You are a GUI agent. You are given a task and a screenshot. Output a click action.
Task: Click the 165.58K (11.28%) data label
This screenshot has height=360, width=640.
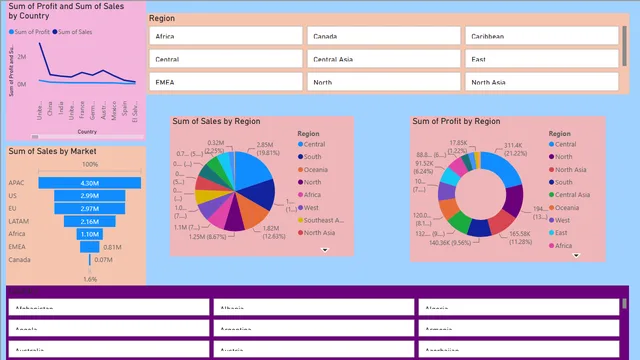pos(520,238)
